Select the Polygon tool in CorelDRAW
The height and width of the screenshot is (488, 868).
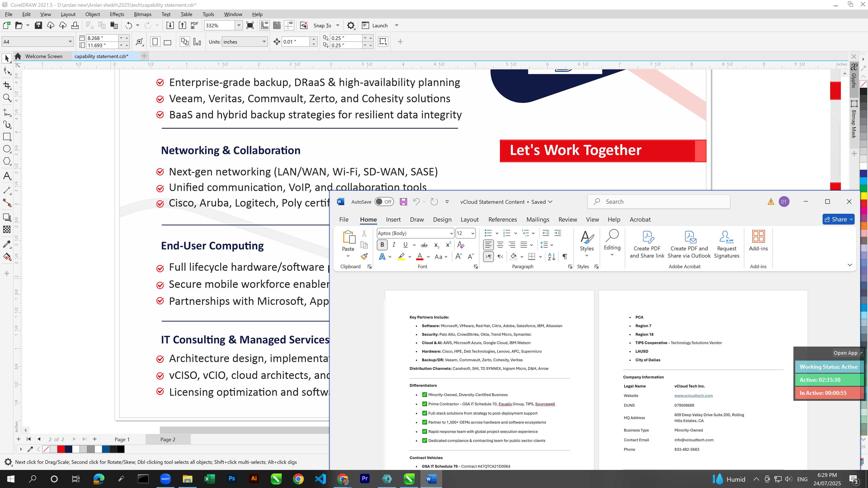coord(7,161)
